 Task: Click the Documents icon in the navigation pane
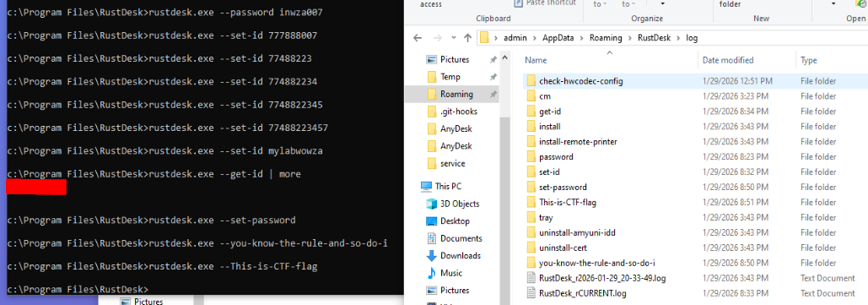(432, 238)
